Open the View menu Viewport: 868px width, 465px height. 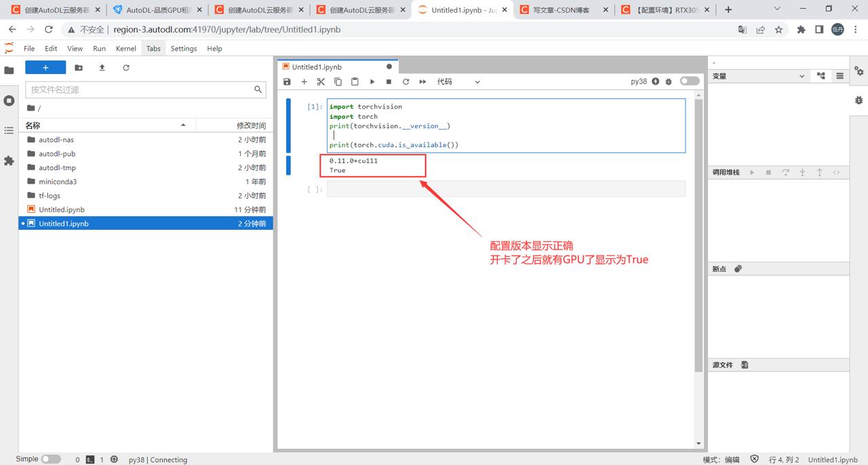pos(75,49)
